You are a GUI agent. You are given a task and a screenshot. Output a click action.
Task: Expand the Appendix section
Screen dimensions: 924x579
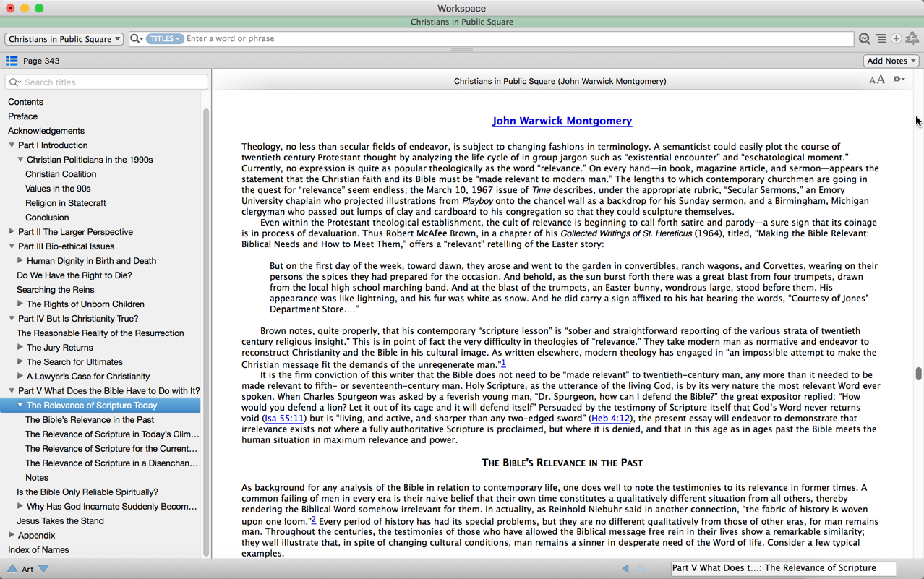click(x=12, y=536)
